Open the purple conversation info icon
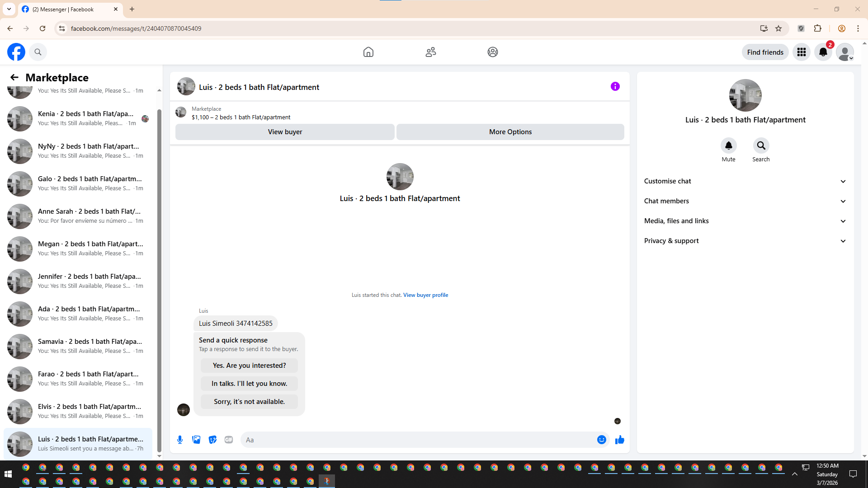 615,86
